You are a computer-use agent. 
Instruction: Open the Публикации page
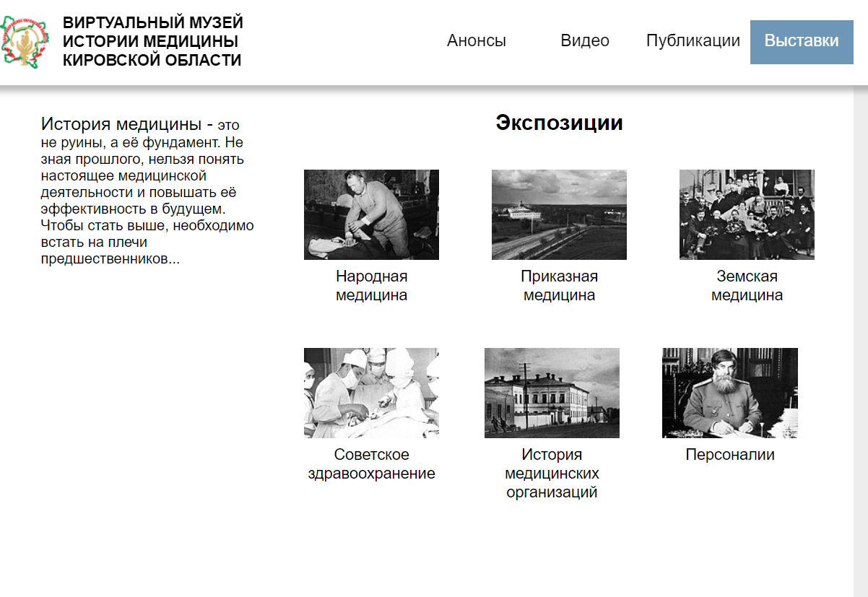[x=693, y=40]
